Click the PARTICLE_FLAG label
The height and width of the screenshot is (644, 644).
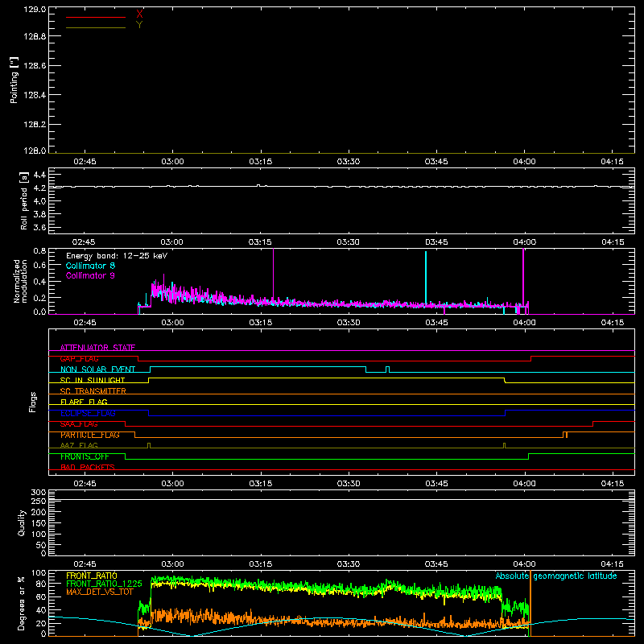90,435
